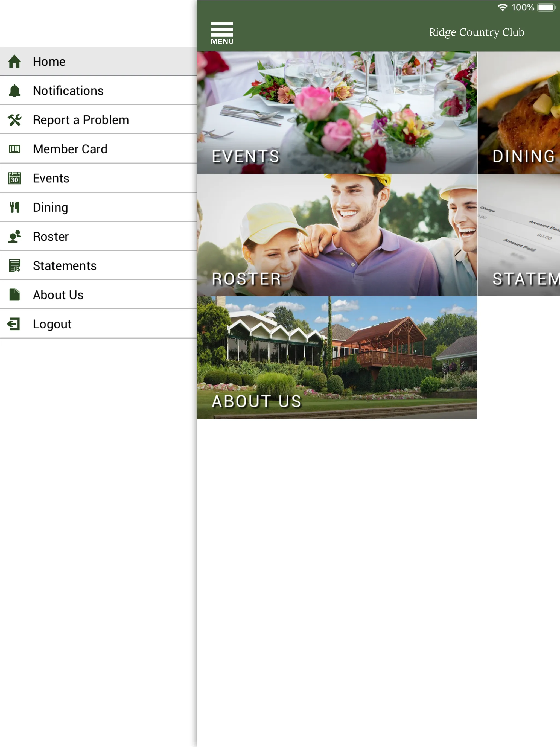Screen dimensions: 560x747
Task: Click ROSTER tile in main content
Action: coord(338,235)
